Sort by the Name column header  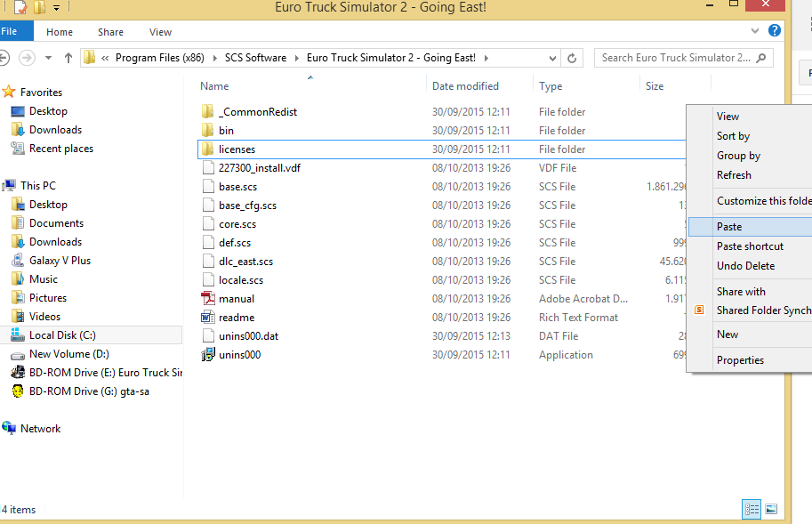pos(214,86)
